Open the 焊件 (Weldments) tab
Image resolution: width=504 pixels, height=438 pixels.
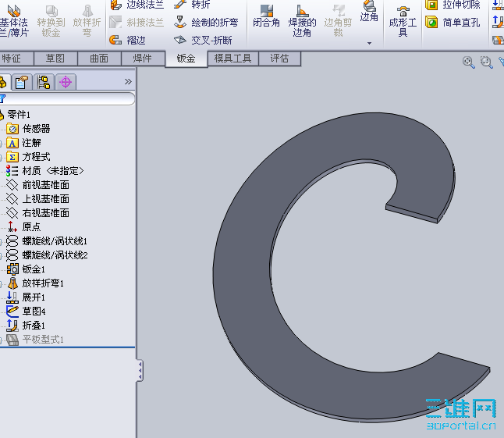[x=143, y=59]
